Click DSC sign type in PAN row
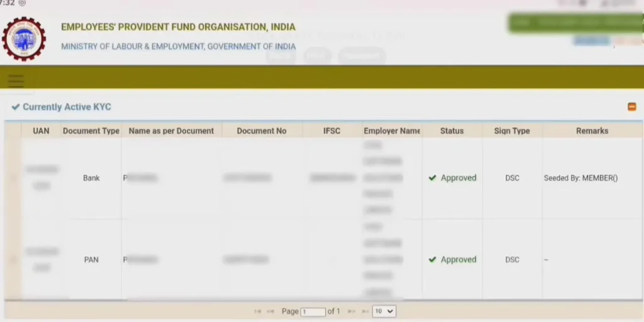Viewport: 644px width, 322px height. pyautogui.click(x=512, y=260)
